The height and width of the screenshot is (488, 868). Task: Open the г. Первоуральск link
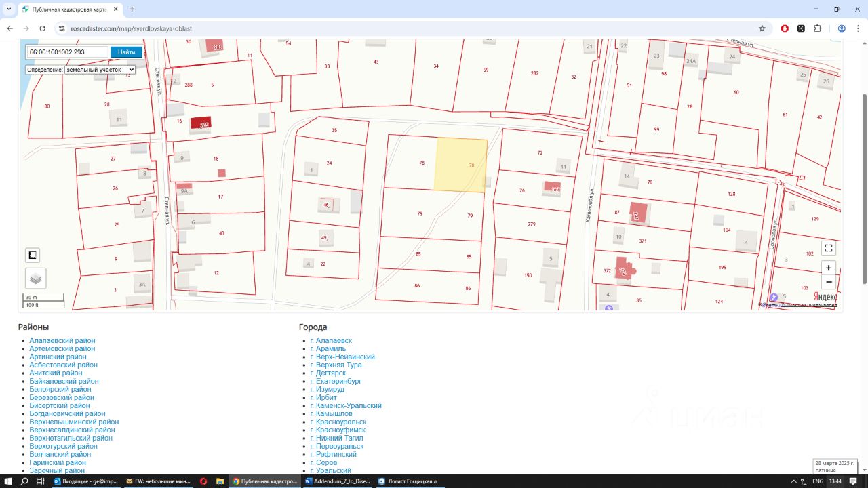[336, 446]
